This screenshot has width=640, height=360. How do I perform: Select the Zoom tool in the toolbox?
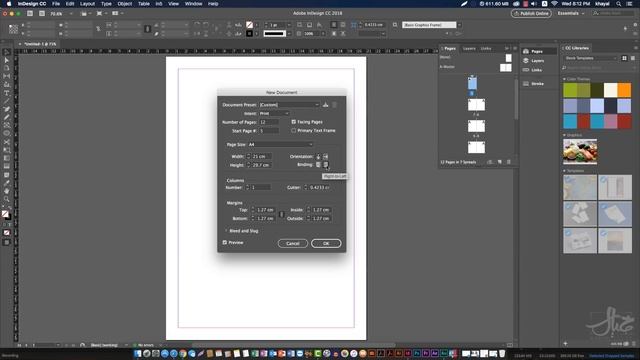pyautogui.click(x=7, y=199)
